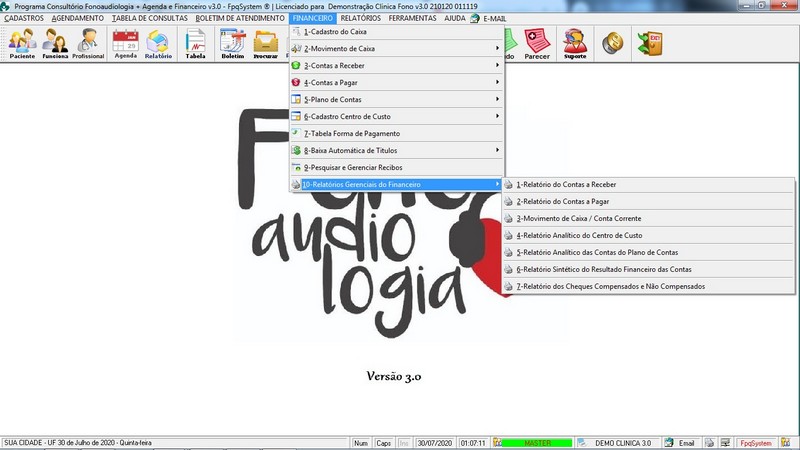Click the printer icon in status bar
Screen dimensions: 800x450
tap(710, 443)
